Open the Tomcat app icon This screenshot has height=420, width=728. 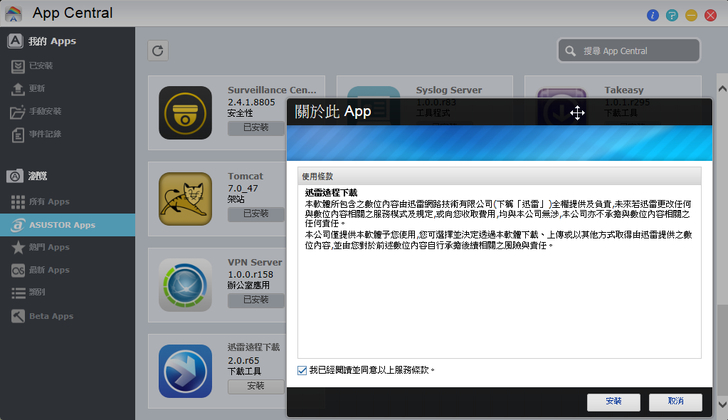point(185,199)
